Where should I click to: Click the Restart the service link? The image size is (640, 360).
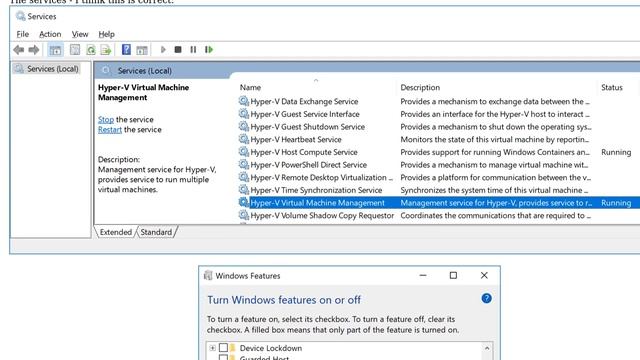tap(110, 130)
